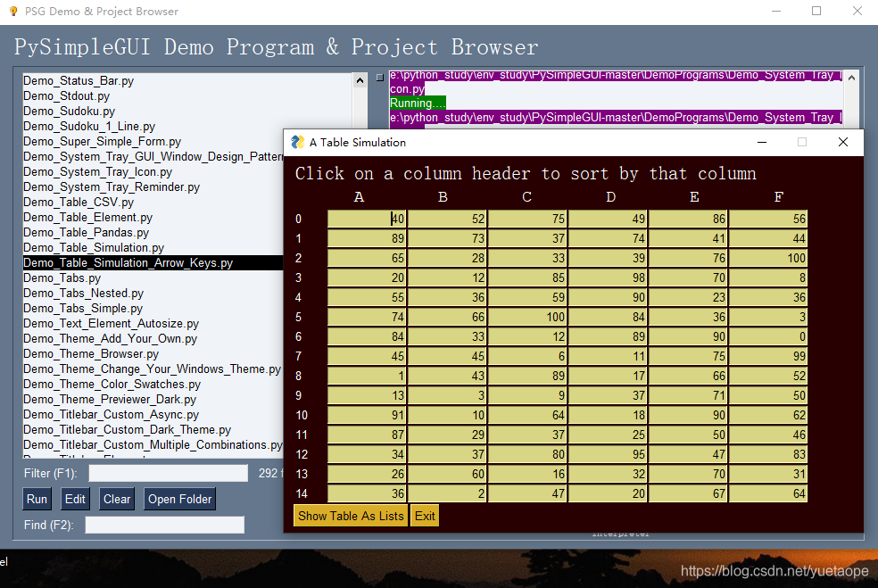The height and width of the screenshot is (588, 878).
Task: Select Demo_Tabs.py in file list
Action: pos(62,277)
